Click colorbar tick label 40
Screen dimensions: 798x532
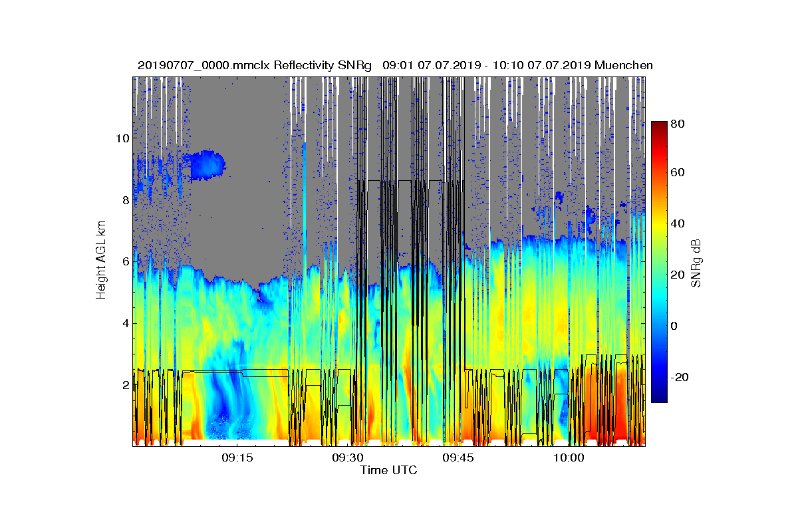tap(678, 223)
